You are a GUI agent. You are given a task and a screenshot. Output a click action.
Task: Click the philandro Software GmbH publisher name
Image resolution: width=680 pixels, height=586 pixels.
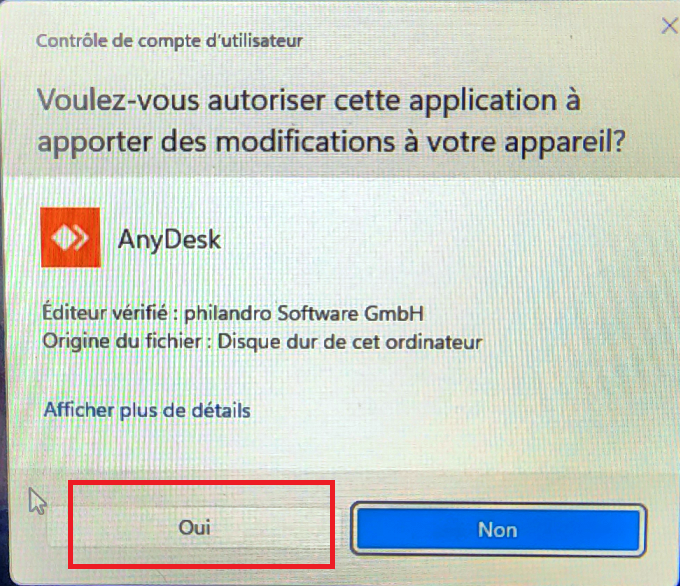pyautogui.click(x=304, y=314)
